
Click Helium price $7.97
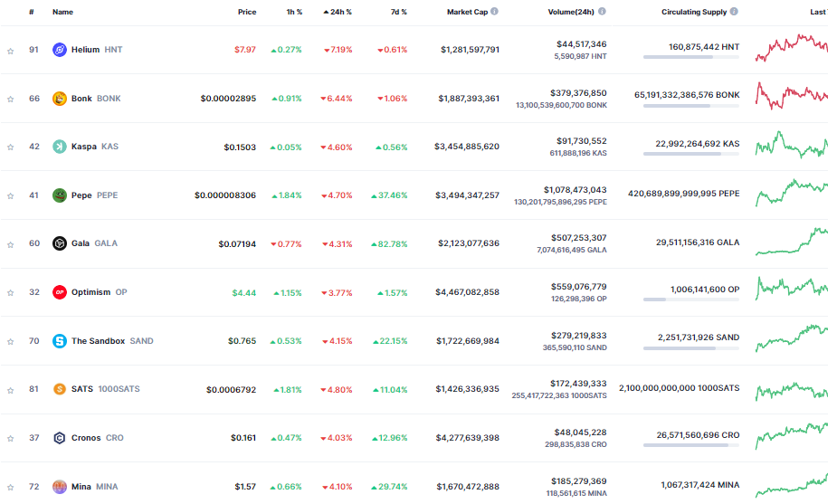245,50
